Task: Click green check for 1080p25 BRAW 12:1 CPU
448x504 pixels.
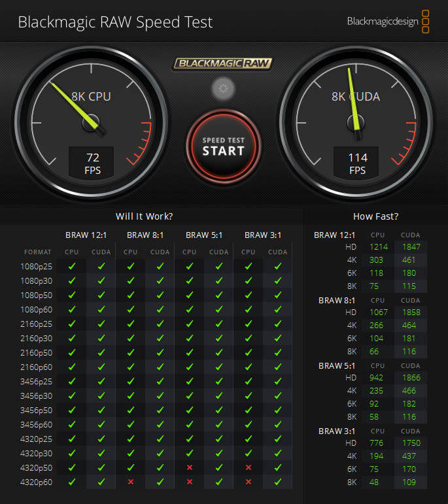Action: (72, 266)
